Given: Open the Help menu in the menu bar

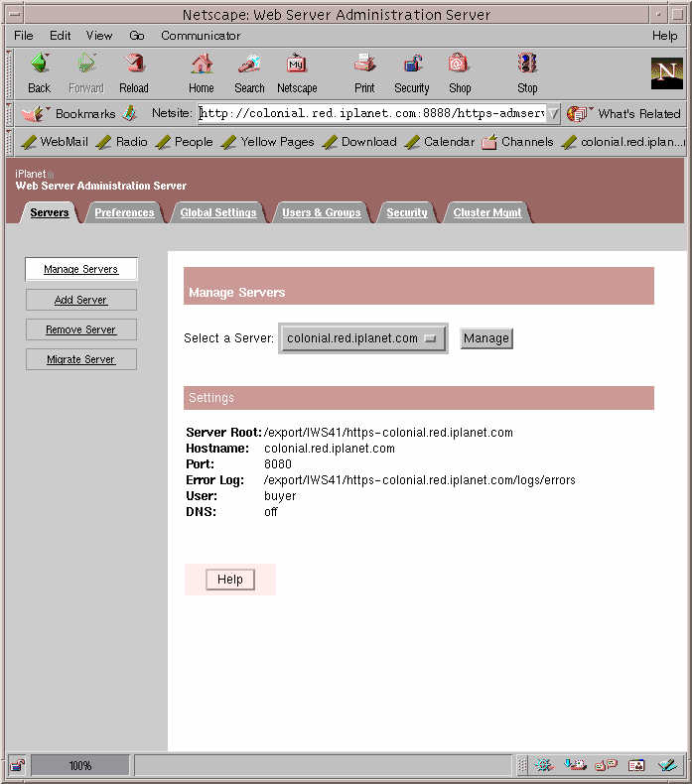Looking at the screenshot, I should 665,36.
